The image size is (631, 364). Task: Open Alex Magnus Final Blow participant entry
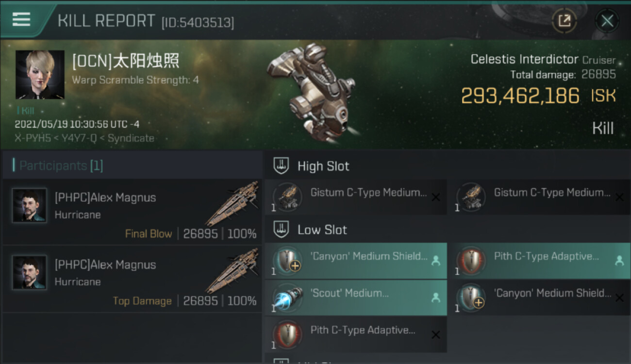(132, 212)
